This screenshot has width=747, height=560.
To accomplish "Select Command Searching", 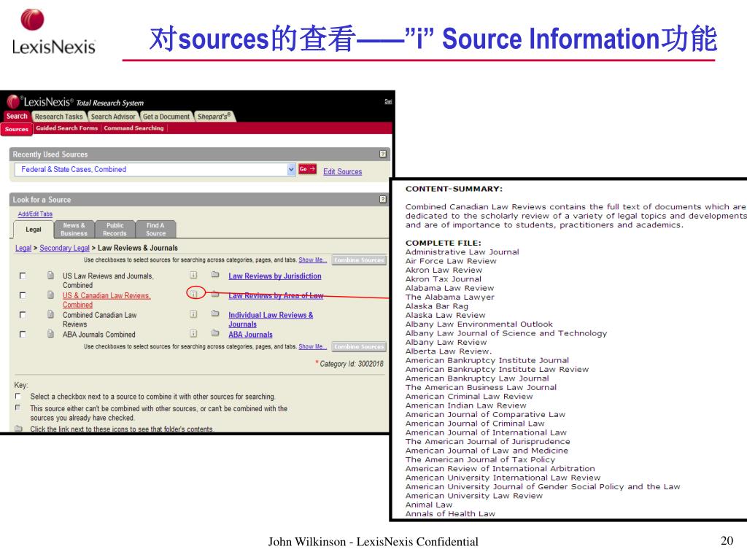I will [x=134, y=128].
